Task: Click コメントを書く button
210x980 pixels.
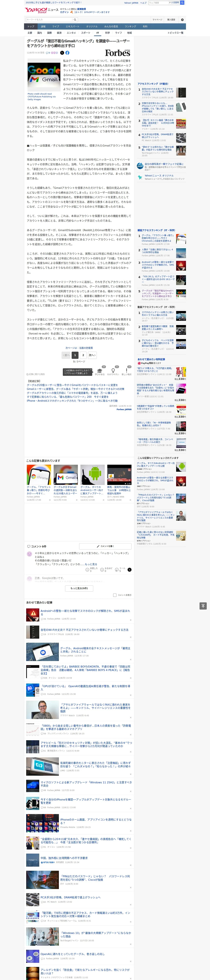Action: 105,546
